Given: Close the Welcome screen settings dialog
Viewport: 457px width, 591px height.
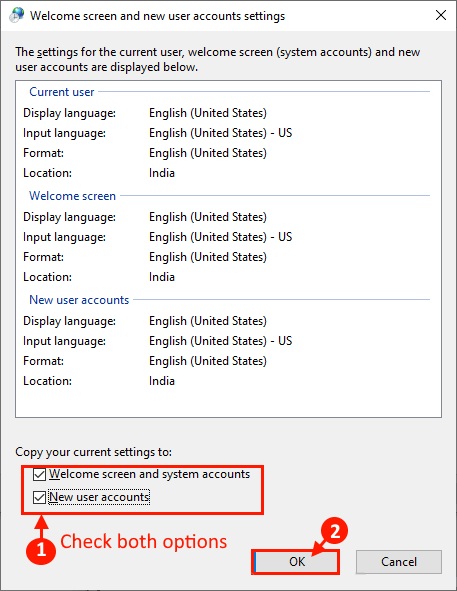Looking at the screenshot, I should tap(441, 15).
